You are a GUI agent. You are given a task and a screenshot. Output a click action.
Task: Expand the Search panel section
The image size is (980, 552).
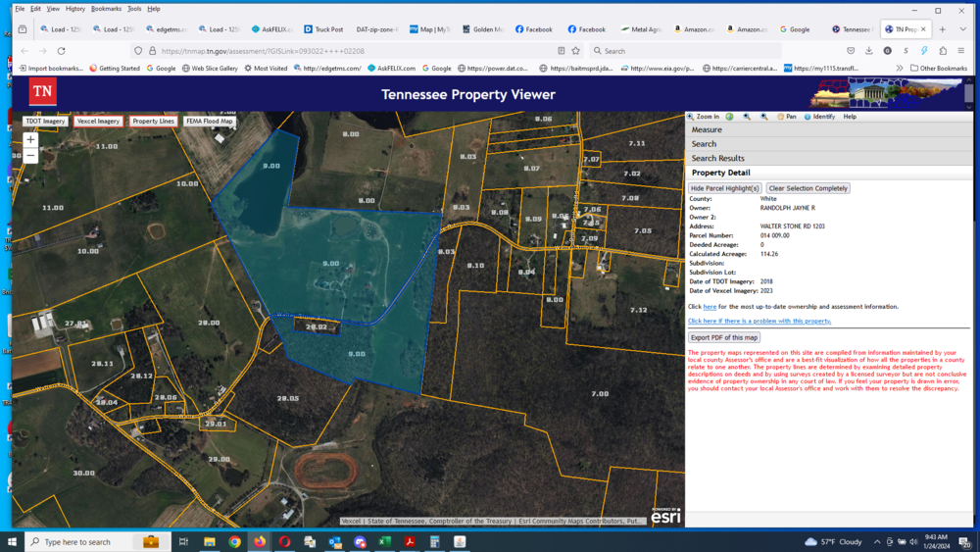[704, 144]
